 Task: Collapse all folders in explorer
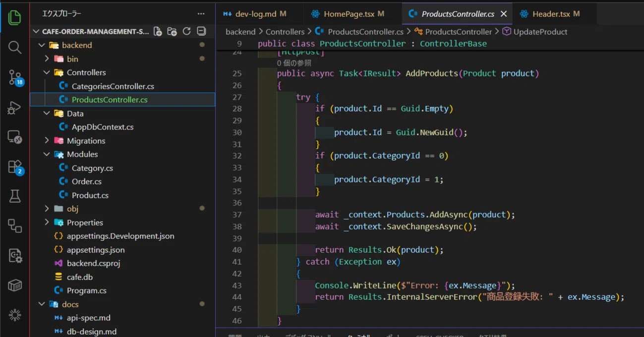pyautogui.click(x=201, y=31)
